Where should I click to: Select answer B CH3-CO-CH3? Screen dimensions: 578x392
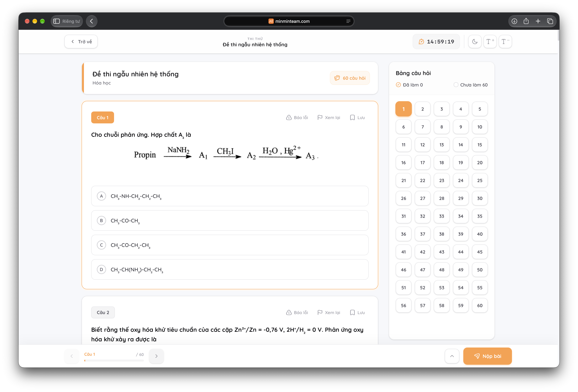tap(230, 220)
